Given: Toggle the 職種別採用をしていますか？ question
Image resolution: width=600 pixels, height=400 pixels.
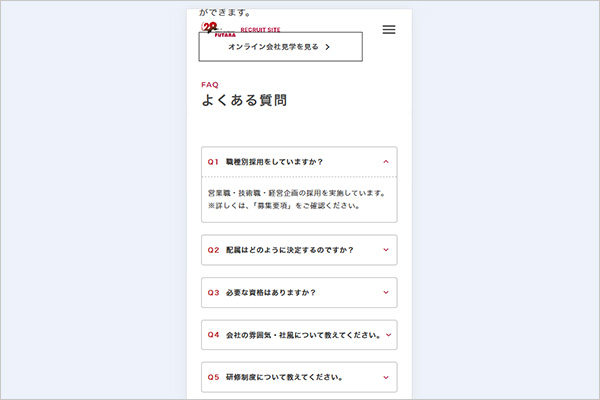Looking at the screenshot, I should pos(274,161).
